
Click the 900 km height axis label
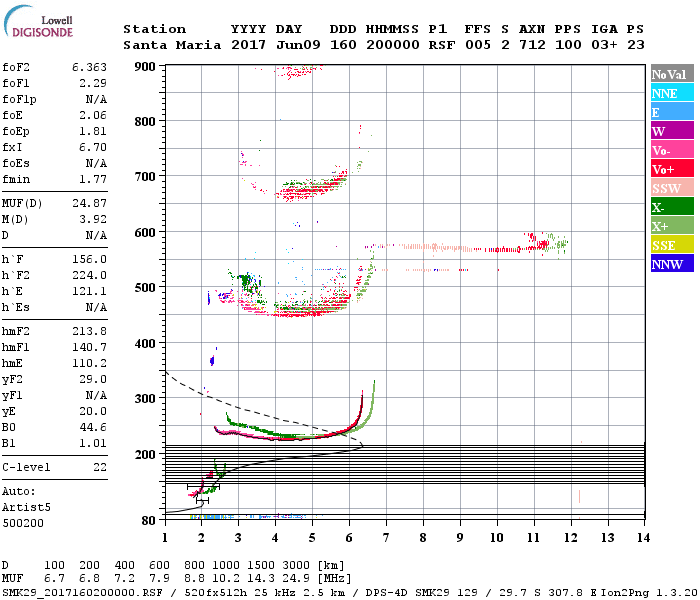click(145, 67)
